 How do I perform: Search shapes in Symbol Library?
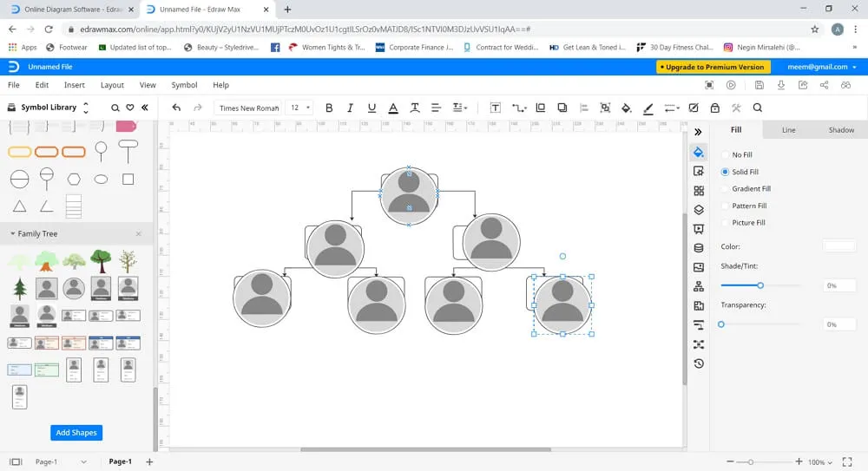click(115, 108)
